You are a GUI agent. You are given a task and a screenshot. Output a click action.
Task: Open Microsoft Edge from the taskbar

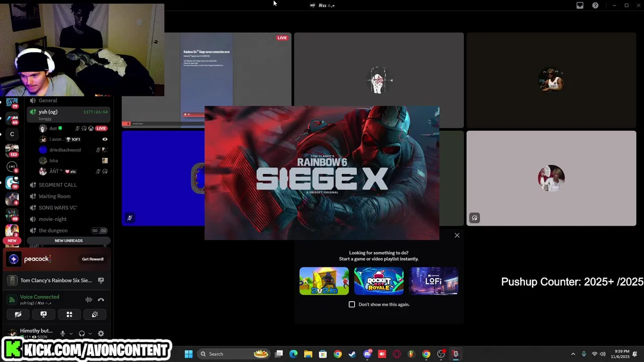pyautogui.click(x=293, y=354)
